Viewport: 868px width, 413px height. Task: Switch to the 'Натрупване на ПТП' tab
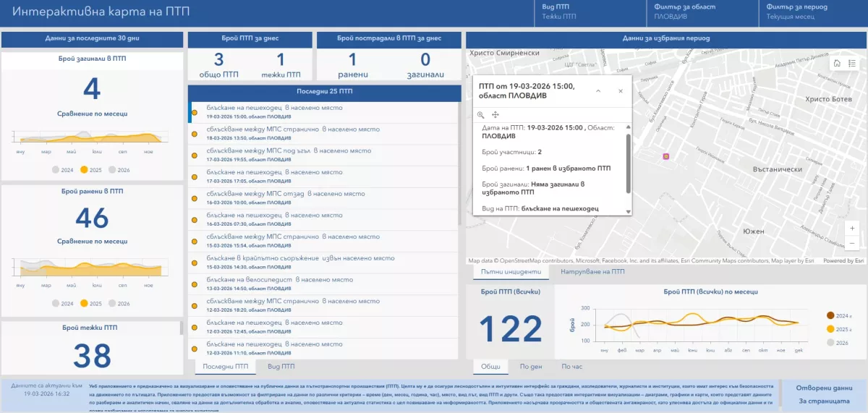click(x=592, y=272)
